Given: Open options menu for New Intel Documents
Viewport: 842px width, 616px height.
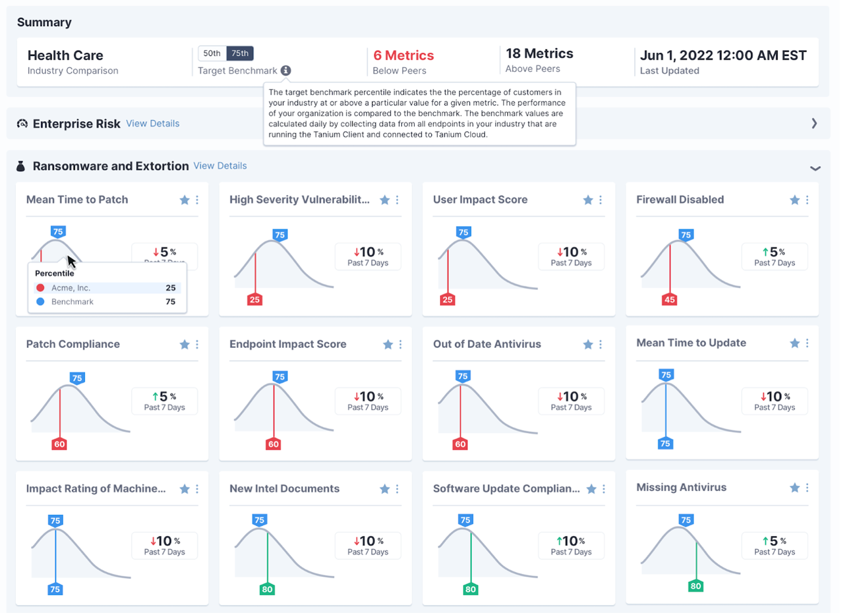Looking at the screenshot, I should pyautogui.click(x=397, y=489).
